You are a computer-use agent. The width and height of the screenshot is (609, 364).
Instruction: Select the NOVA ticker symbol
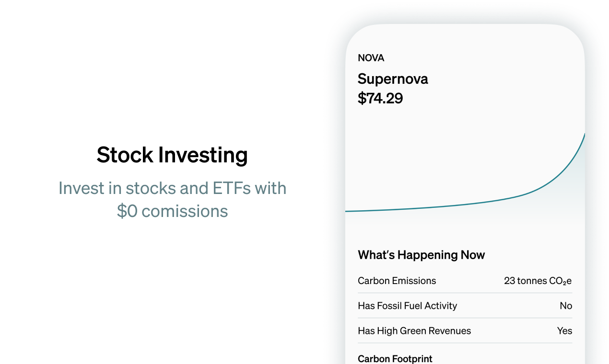coord(371,58)
